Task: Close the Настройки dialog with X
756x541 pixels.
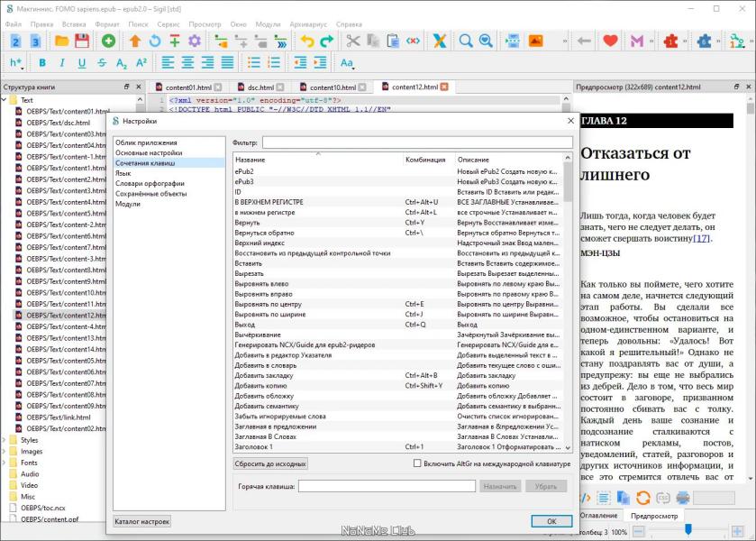Action: tap(571, 121)
